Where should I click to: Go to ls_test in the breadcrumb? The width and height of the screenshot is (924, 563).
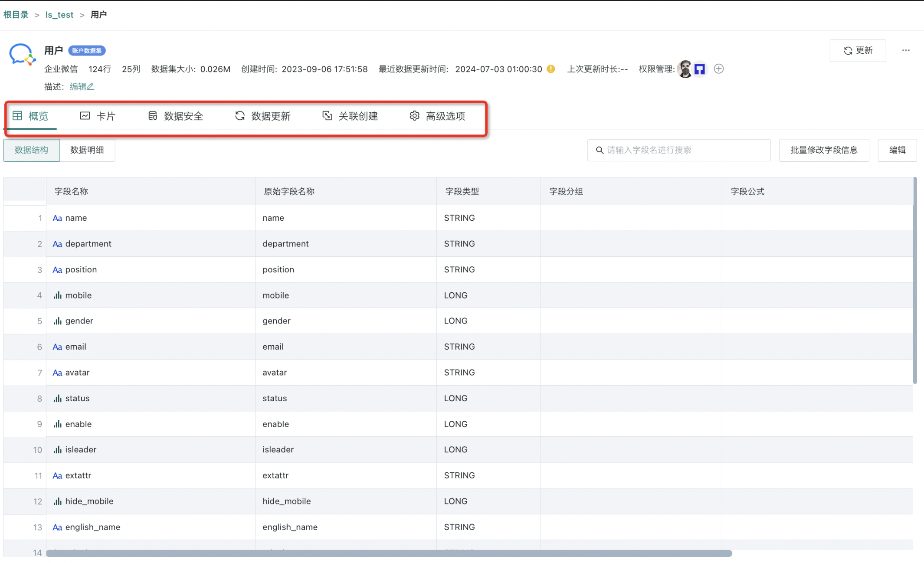point(59,15)
